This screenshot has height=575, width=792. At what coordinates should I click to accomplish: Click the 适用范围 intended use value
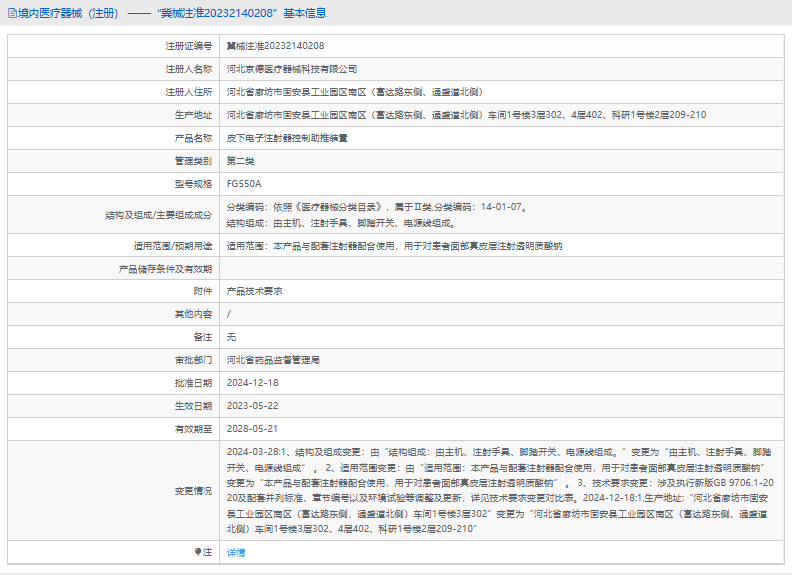coord(394,246)
